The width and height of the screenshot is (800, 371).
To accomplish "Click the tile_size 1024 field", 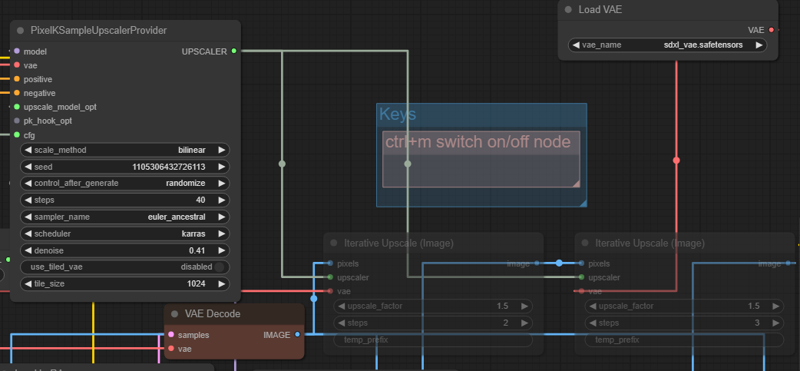I will tap(125, 284).
